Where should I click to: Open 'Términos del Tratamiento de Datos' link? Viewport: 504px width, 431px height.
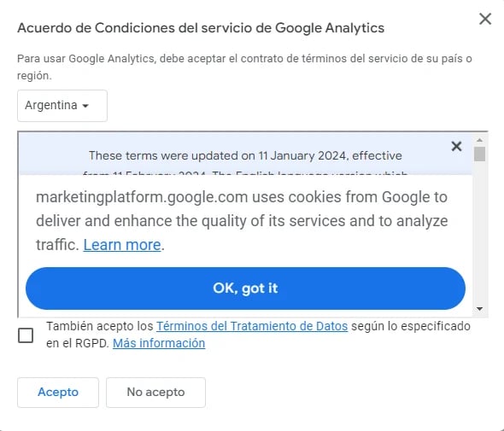tap(252, 326)
